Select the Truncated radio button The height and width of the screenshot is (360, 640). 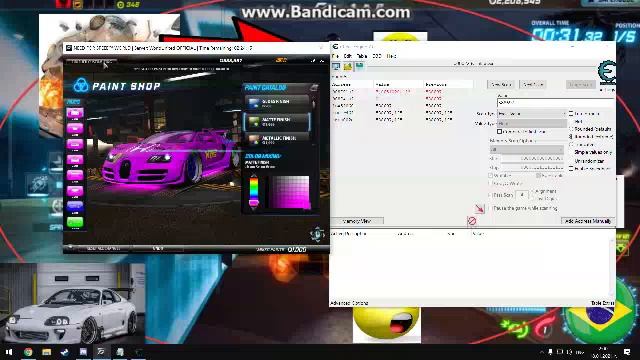tap(571, 144)
